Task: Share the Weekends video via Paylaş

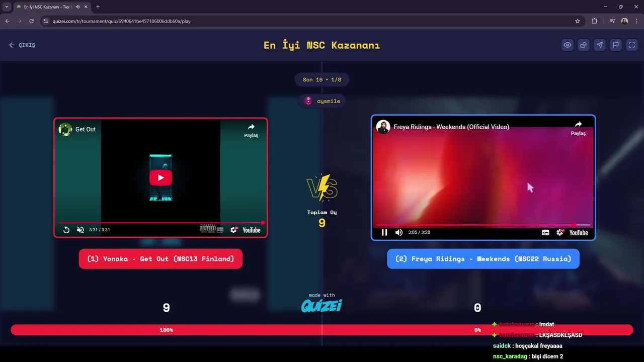Action: tap(578, 128)
